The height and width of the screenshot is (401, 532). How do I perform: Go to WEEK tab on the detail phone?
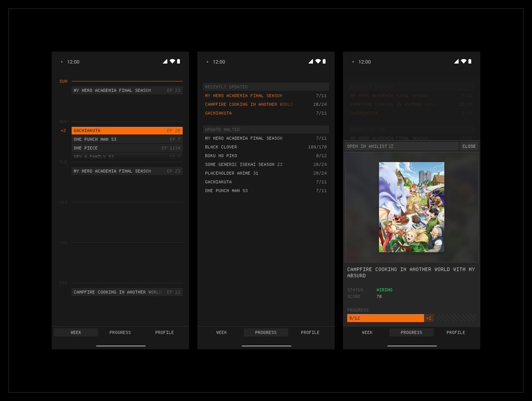pos(367,332)
